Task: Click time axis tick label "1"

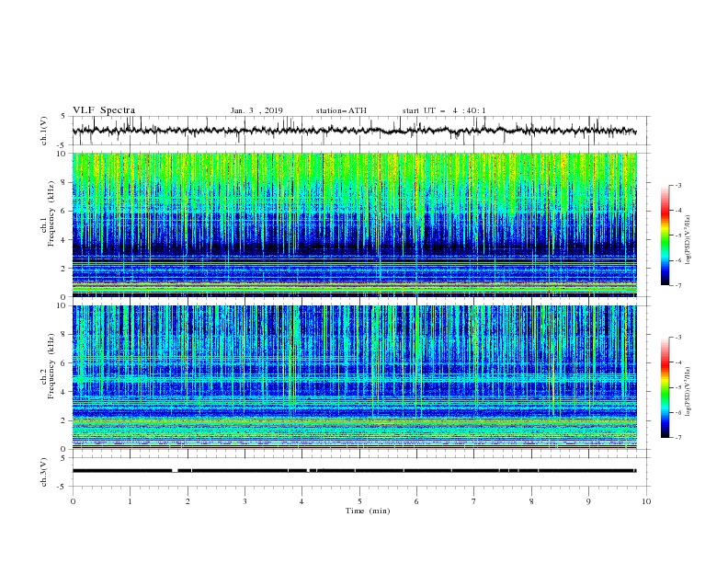Action: [130, 501]
